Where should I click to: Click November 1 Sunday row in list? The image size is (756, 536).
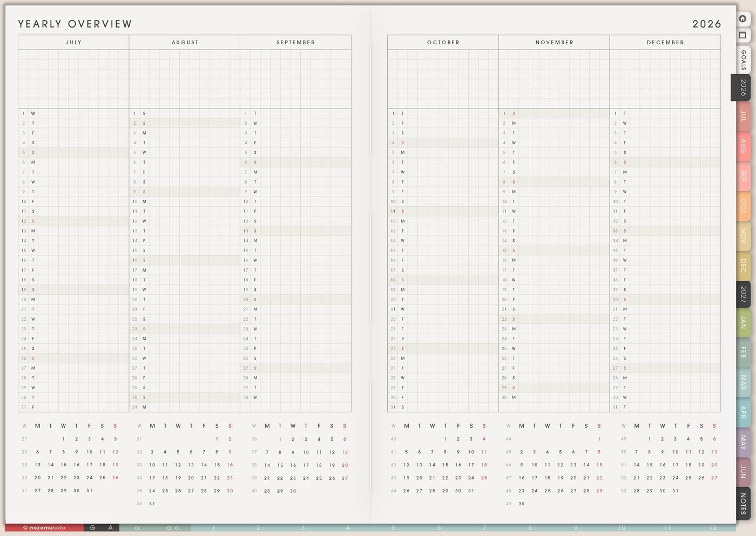click(555, 113)
